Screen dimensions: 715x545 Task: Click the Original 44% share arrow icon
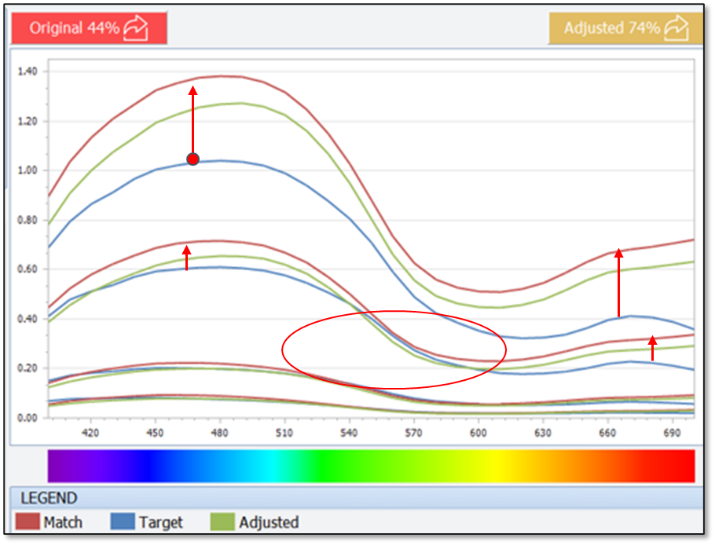coord(135,28)
